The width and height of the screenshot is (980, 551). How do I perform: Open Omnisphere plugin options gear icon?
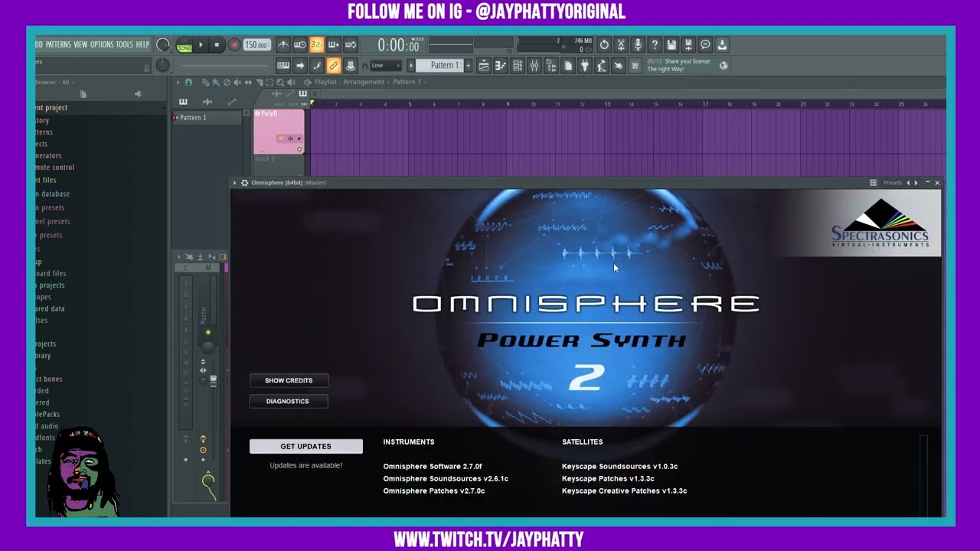(x=244, y=183)
